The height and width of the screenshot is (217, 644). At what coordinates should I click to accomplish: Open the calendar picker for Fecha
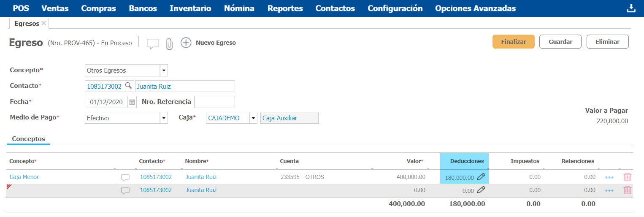[x=132, y=102]
